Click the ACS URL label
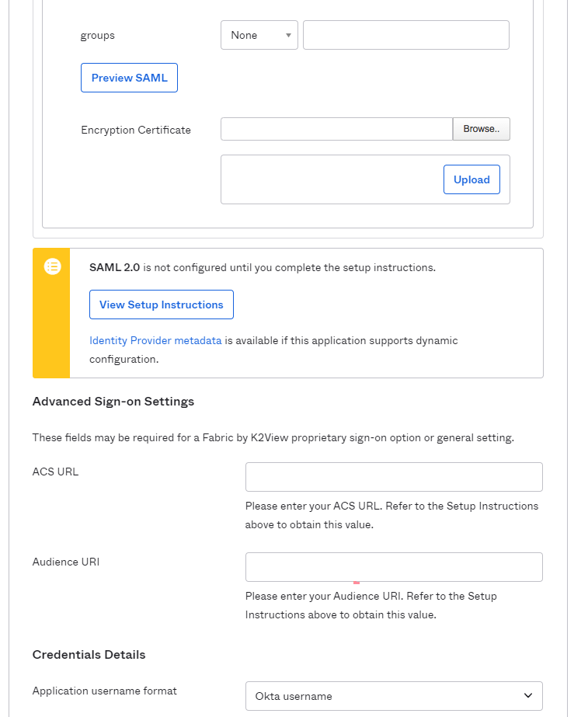This screenshot has width=588, height=717. tap(55, 472)
